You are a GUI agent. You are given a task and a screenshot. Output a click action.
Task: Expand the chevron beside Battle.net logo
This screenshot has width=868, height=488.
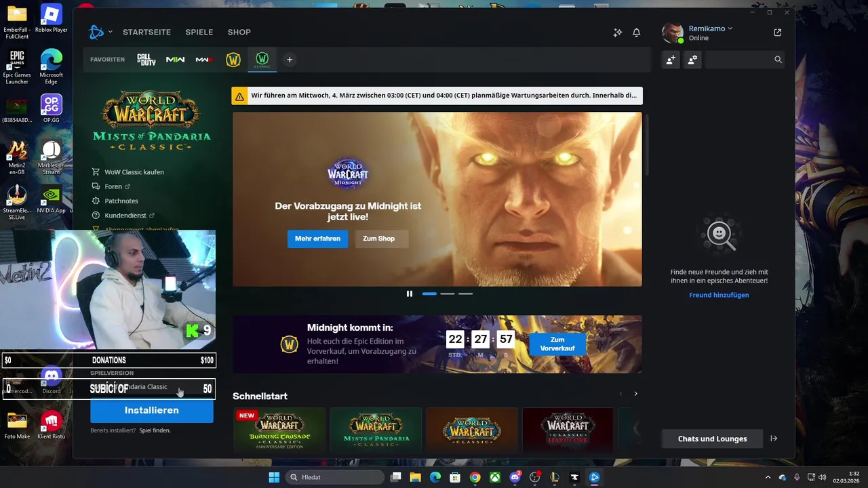point(111,32)
